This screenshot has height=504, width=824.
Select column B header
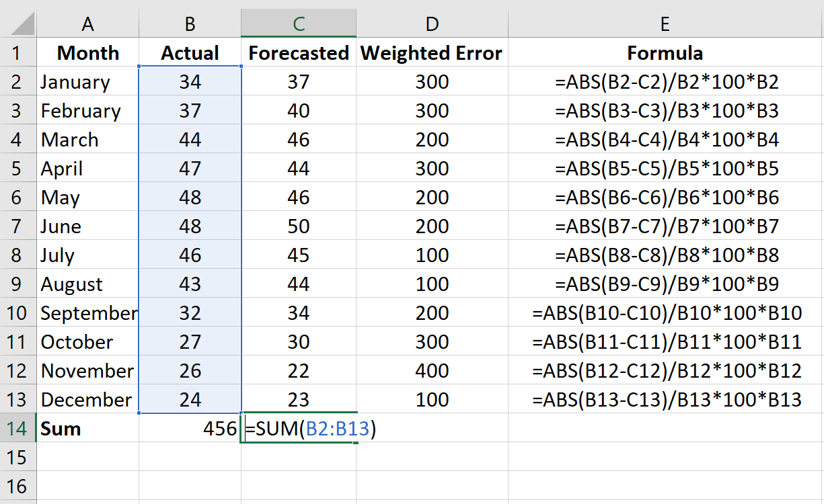click(x=189, y=22)
